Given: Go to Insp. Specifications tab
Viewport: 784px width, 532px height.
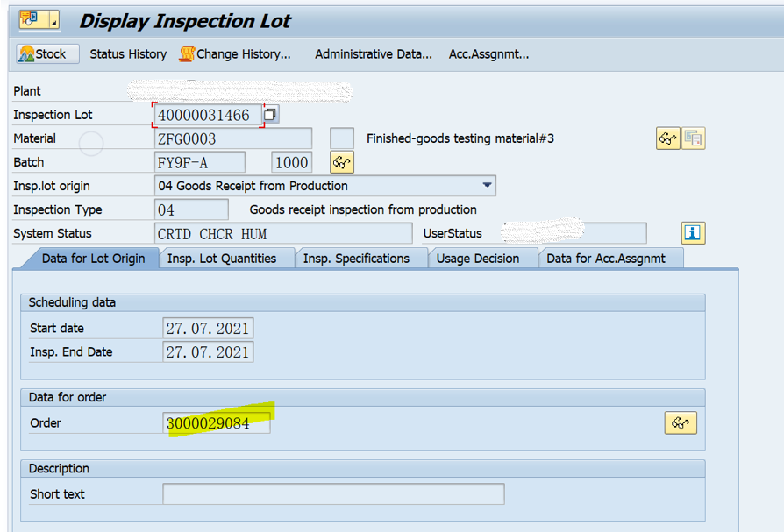Looking at the screenshot, I should 357,259.
